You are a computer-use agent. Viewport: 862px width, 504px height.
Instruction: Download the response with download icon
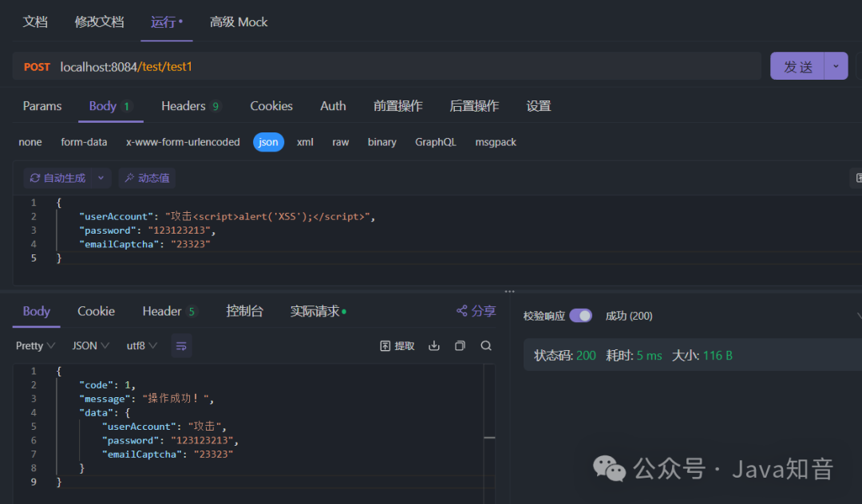tap(434, 346)
